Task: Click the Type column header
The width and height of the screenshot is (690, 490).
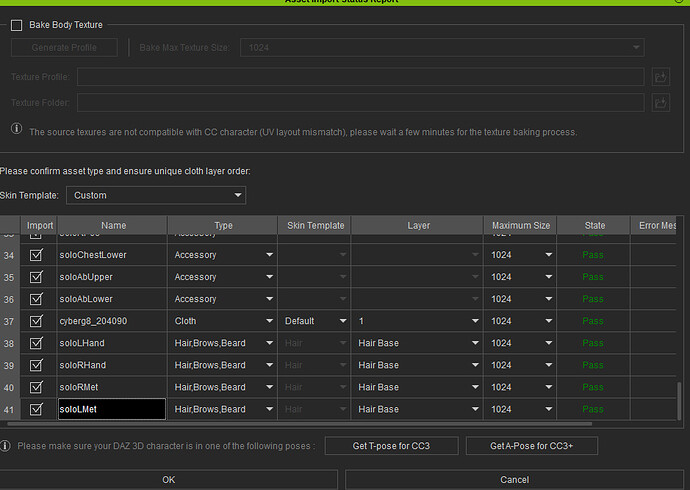Action: point(223,226)
